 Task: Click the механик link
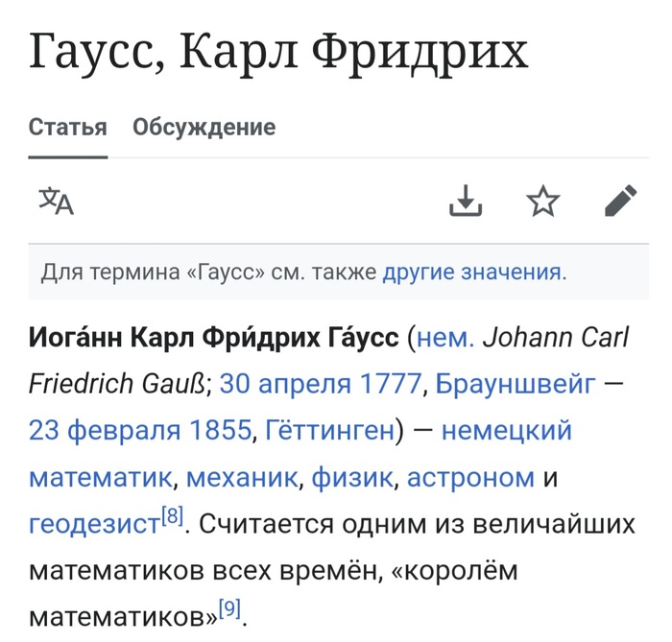tap(244, 477)
